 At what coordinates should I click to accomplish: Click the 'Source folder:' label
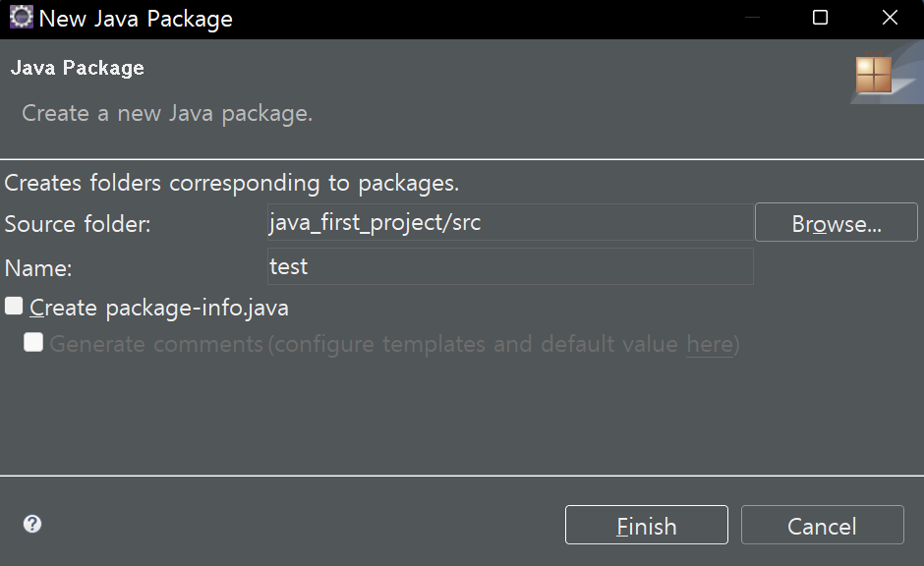point(78,224)
